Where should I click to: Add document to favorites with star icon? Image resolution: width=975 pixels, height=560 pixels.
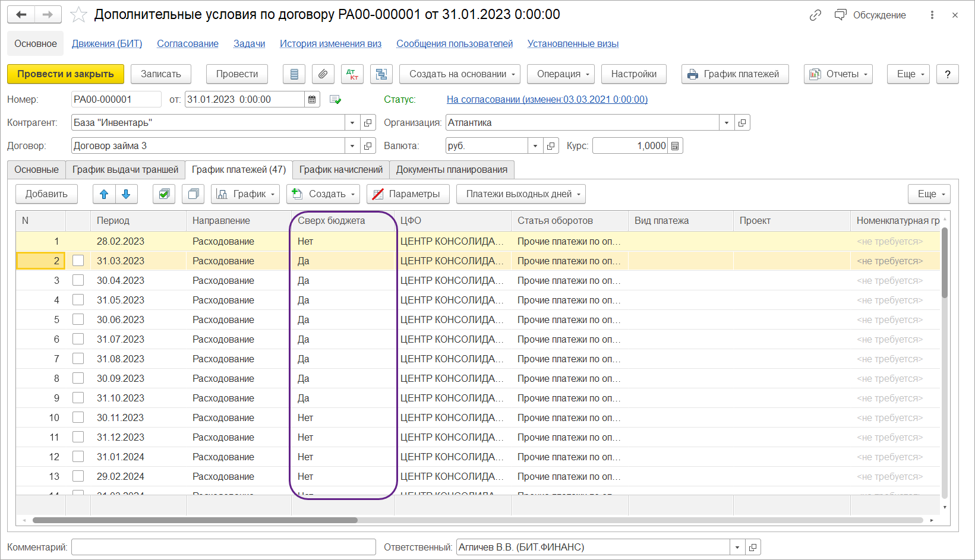pos(78,15)
